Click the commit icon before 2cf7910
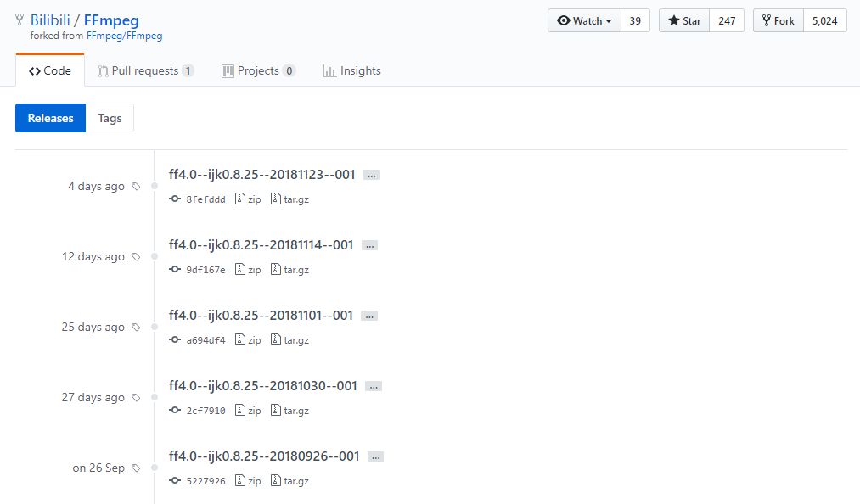 [175, 410]
